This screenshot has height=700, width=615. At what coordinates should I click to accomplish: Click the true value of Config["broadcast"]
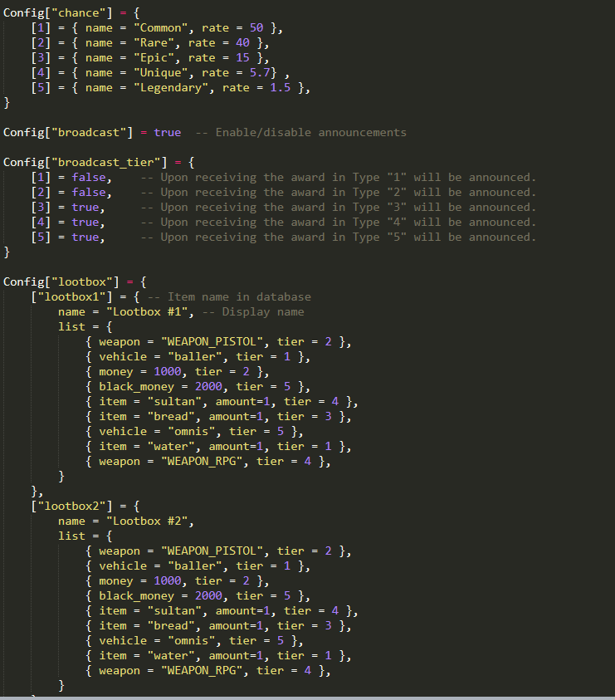(168, 133)
